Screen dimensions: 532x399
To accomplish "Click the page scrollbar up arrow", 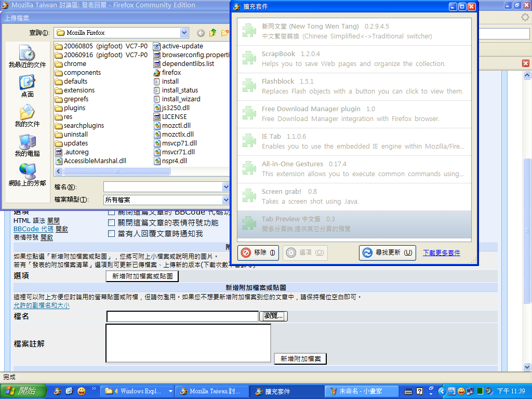I will coord(527,75).
